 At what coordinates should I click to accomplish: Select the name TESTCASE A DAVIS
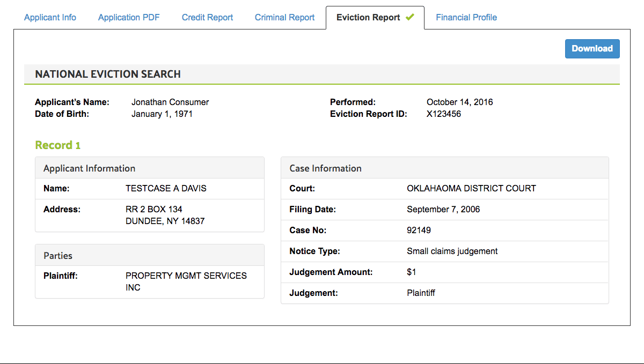pos(165,188)
